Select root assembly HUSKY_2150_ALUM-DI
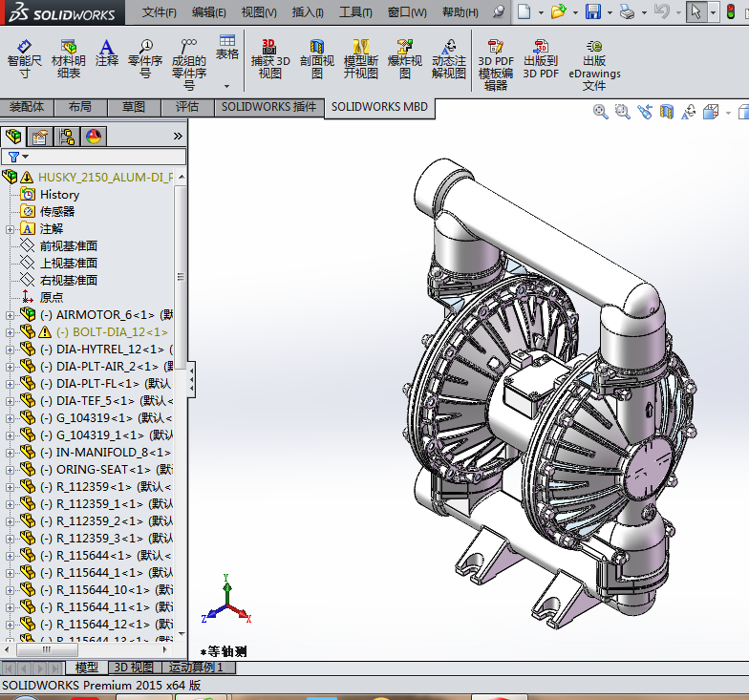This screenshot has width=749, height=700. (x=105, y=178)
